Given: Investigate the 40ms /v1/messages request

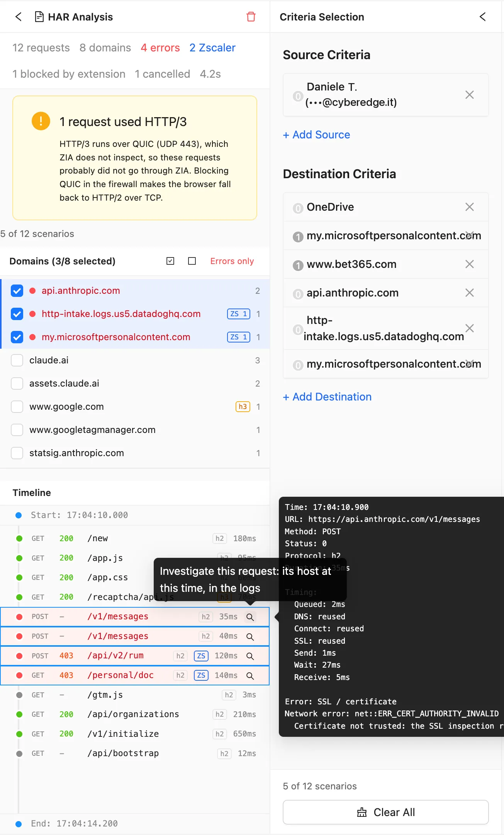Looking at the screenshot, I should tap(250, 637).
